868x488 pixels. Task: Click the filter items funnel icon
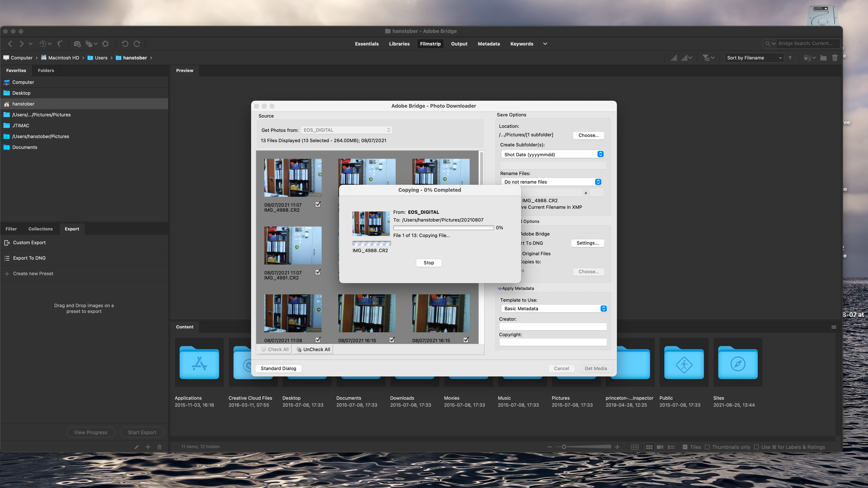click(x=706, y=58)
